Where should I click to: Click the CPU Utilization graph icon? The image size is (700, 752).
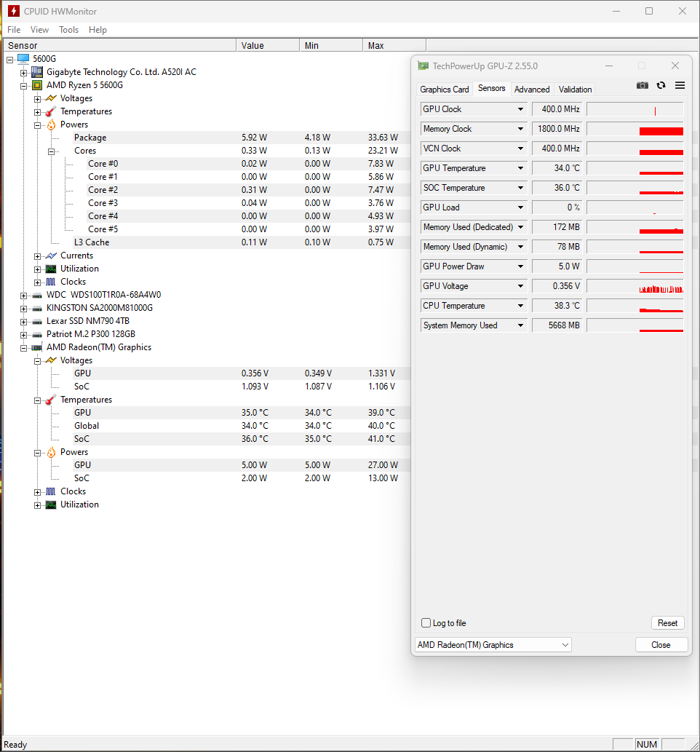click(51, 269)
